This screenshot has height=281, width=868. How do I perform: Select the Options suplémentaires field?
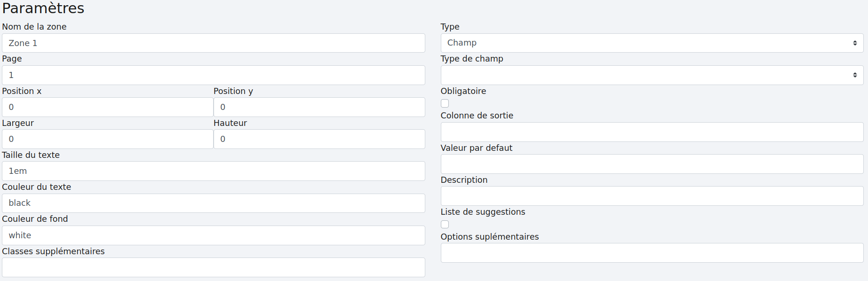652,253
